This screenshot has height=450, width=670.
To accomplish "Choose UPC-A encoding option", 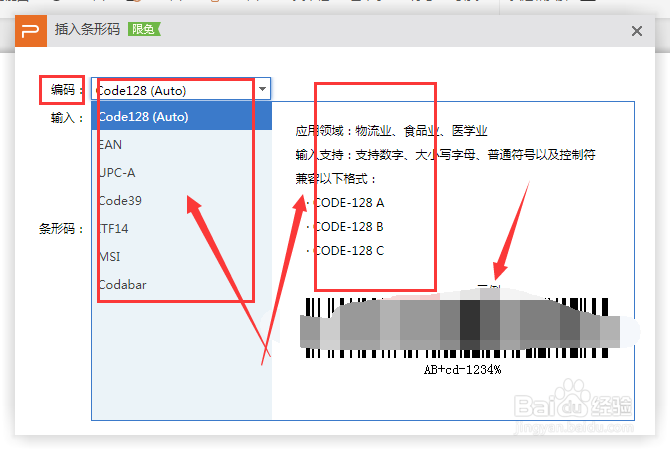I will pos(182,173).
